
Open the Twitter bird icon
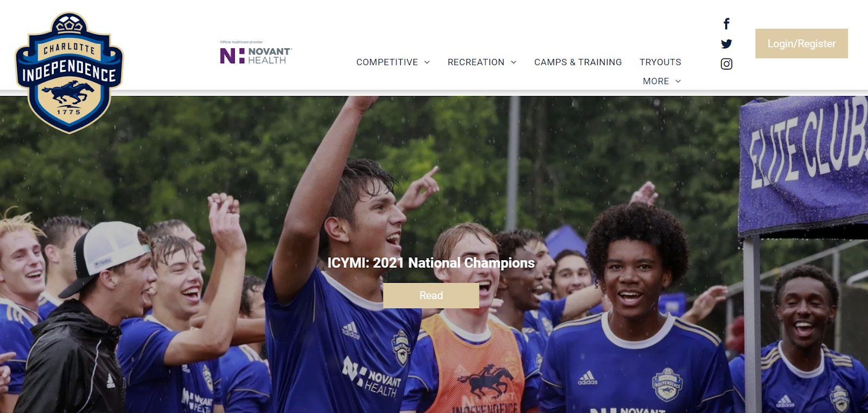(726, 44)
